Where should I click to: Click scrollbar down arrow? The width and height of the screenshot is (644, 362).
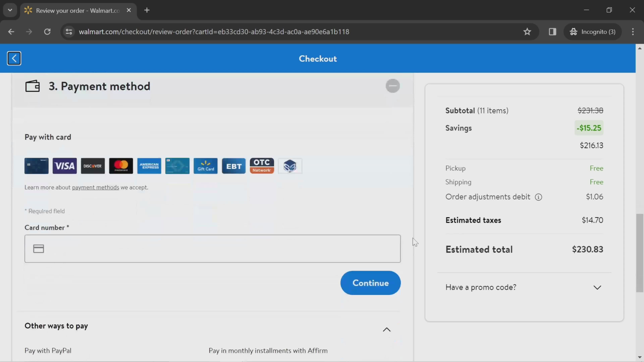click(x=640, y=357)
